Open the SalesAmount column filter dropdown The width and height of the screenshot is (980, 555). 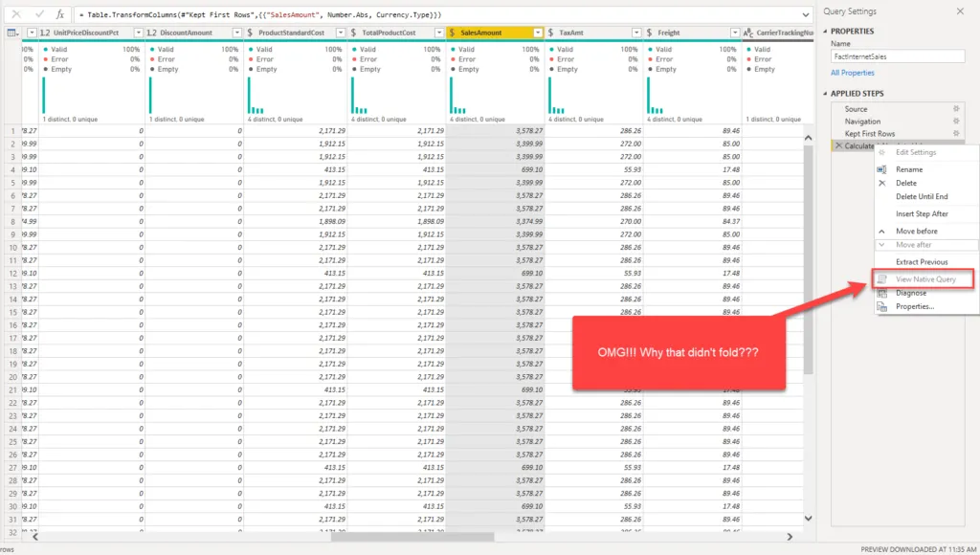(538, 33)
